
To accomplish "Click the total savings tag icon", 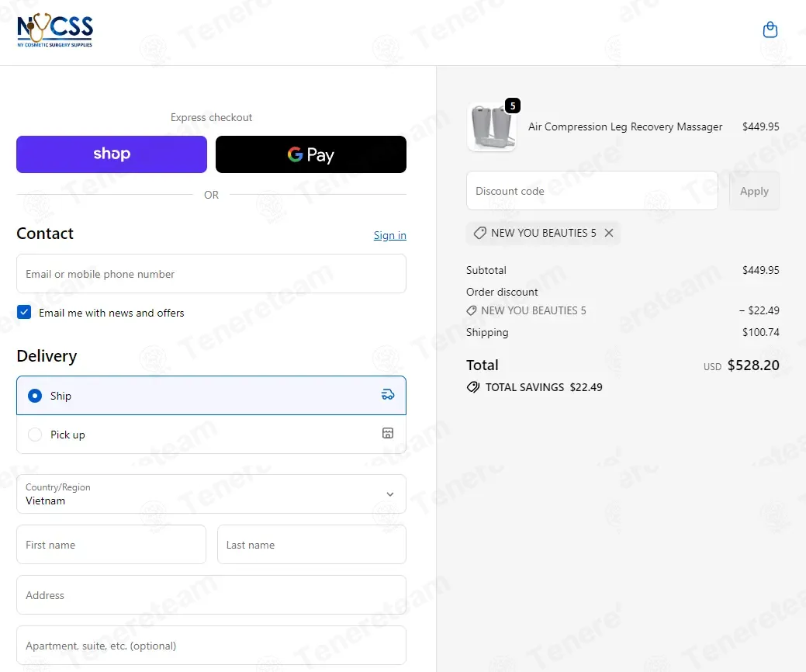I will point(473,387).
